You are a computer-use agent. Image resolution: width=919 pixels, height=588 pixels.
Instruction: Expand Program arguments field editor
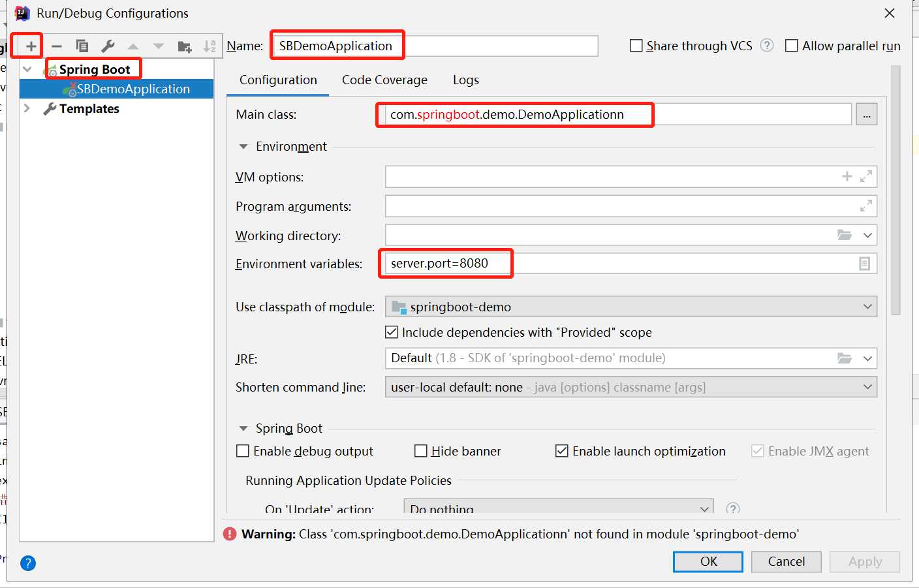(866, 206)
